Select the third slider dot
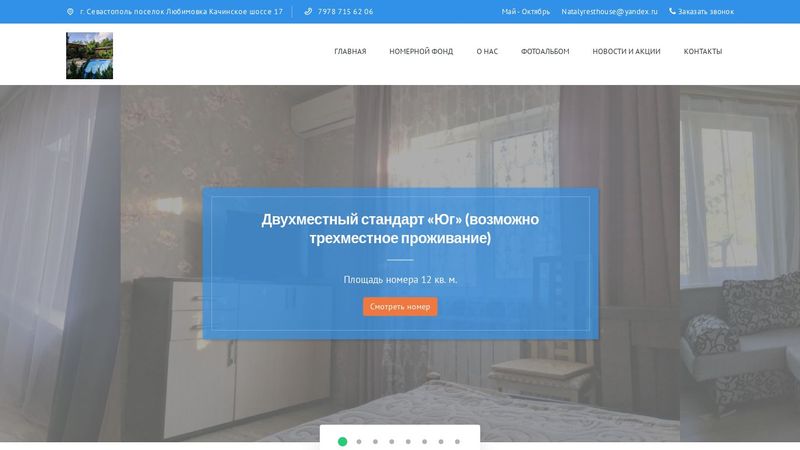Screen dimensions: 800x450 [x=375, y=441]
